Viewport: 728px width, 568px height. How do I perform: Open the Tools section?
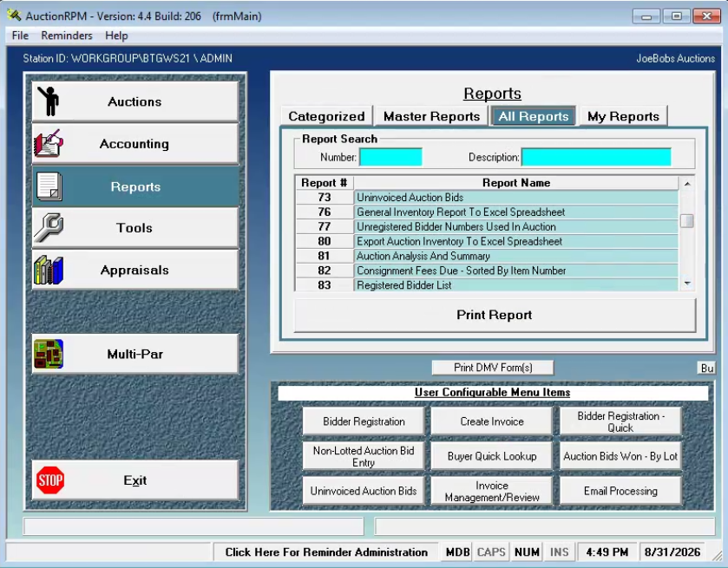(x=135, y=227)
